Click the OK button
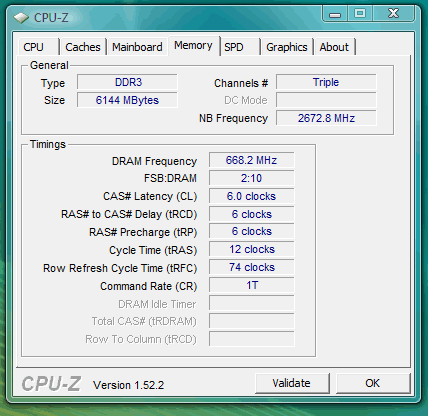The height and width of the screenshot is (416, 428). coord(373,383)
